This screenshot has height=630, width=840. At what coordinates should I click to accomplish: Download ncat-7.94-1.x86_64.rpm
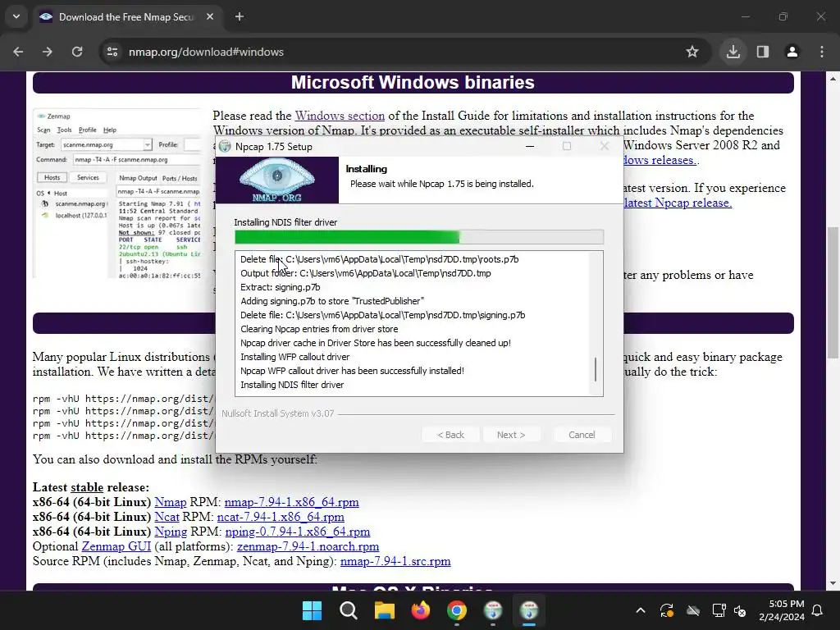coord(281,517)
